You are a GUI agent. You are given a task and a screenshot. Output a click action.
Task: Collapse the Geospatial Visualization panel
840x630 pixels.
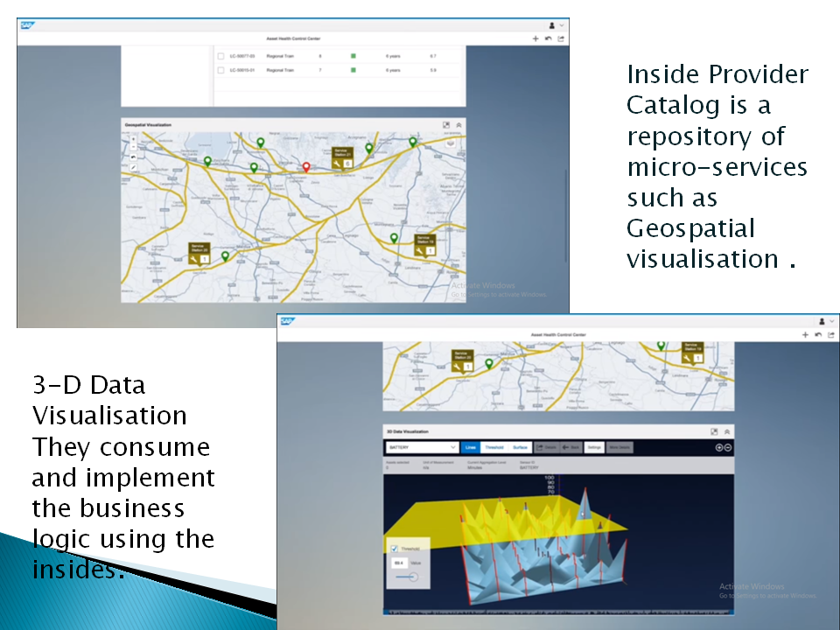[x=458, y=125]
